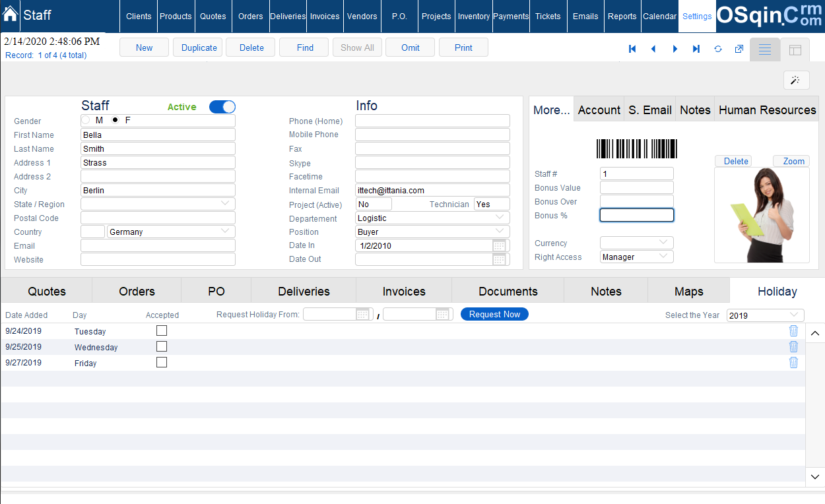
Task: Print the staff record
Action: tap(463, 47)
